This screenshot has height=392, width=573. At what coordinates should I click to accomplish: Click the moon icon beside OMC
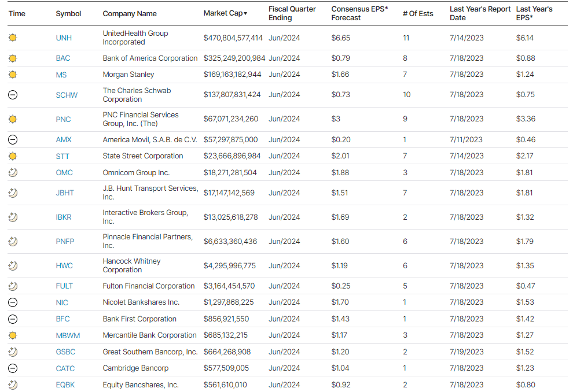[x=13, y=172]
